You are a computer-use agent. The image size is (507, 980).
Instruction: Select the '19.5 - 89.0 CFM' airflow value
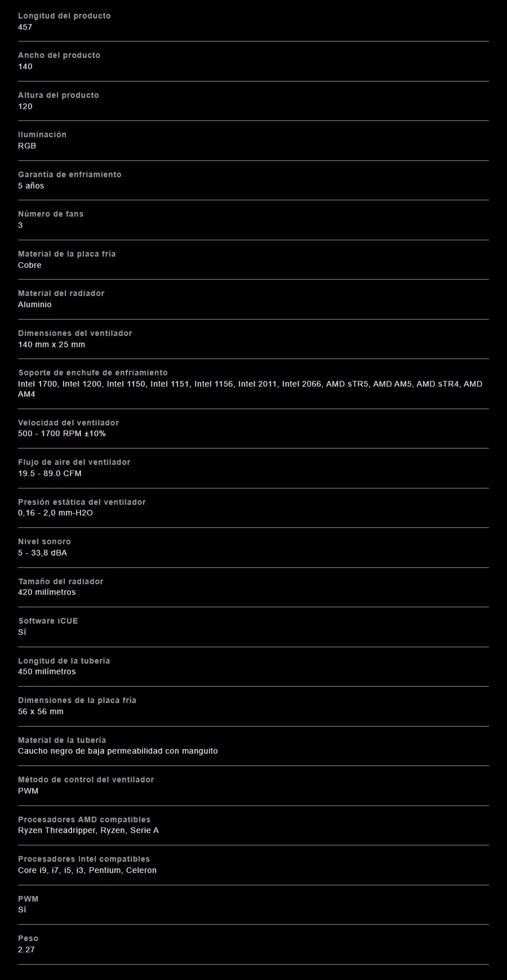pyautogui.click(x=50, y=473)
